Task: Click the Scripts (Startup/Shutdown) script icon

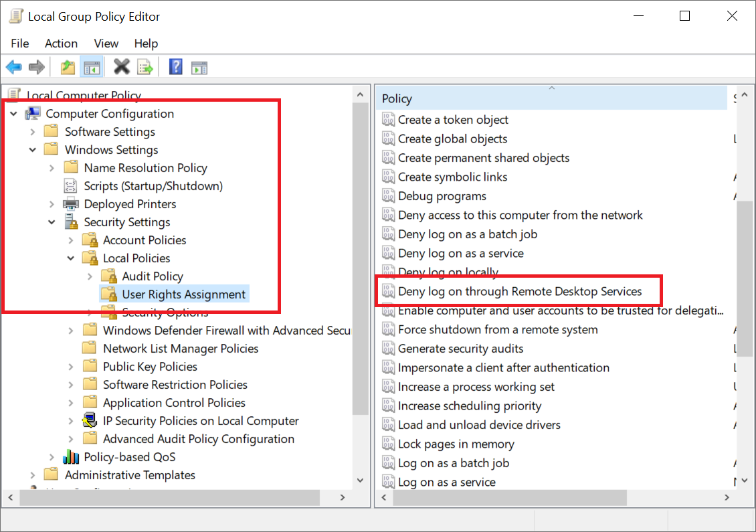Action: click(x=70, y=185)
